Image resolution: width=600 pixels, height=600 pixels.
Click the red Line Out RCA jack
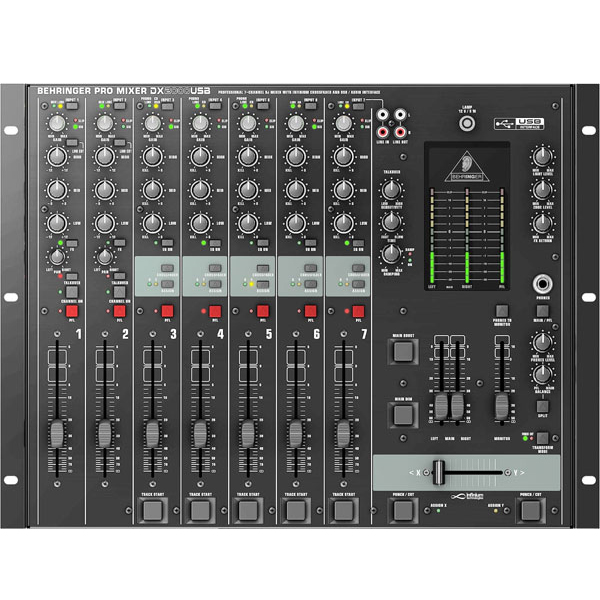[x=400, y=132]
